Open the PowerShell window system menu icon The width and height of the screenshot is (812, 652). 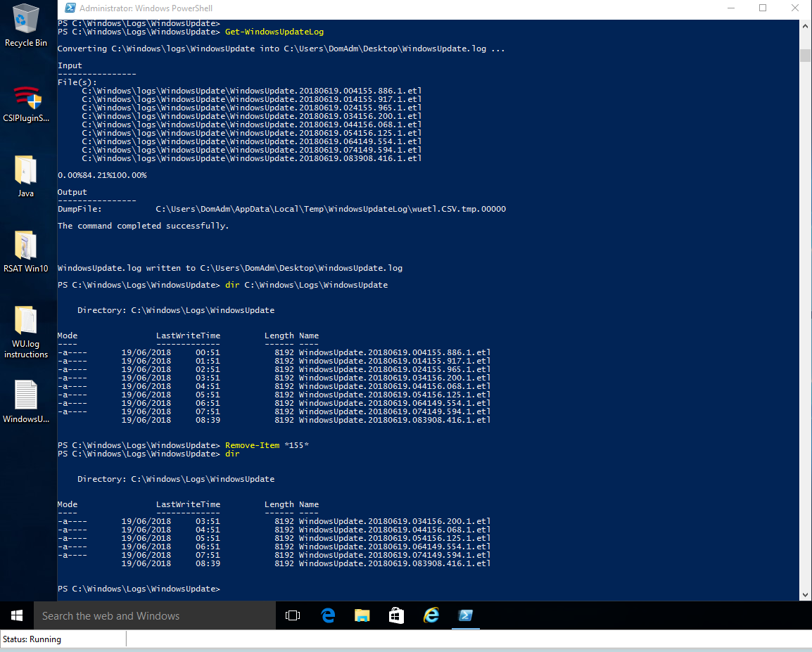[x=70, y=8]
